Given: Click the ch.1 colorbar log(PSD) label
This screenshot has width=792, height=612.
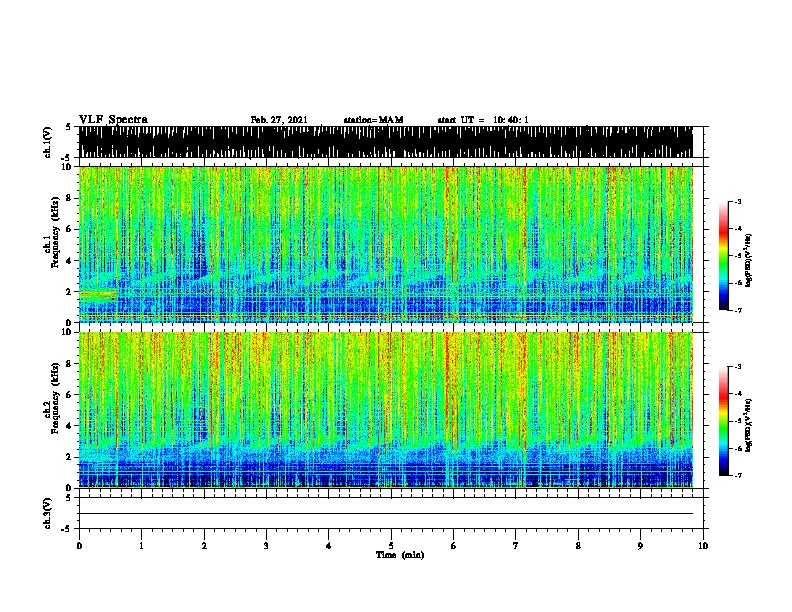Looking at the screenshot, I should click(x=749, y=260).
